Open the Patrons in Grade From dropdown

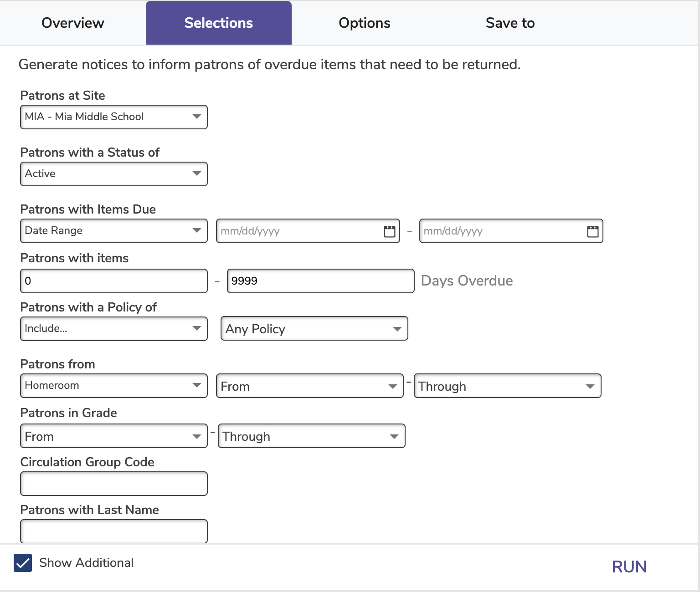(114, 436)
